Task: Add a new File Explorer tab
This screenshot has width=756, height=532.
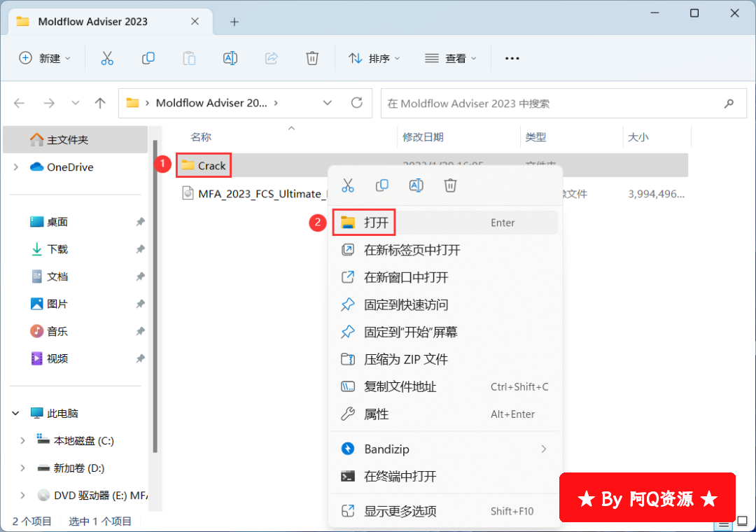Action: coord(234,22)
